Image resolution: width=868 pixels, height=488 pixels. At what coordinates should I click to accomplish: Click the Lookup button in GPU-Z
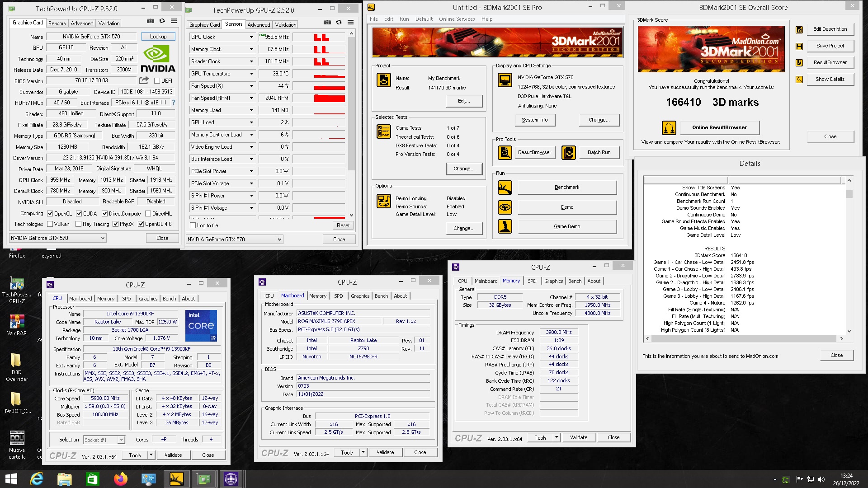[x=158, y=37]
